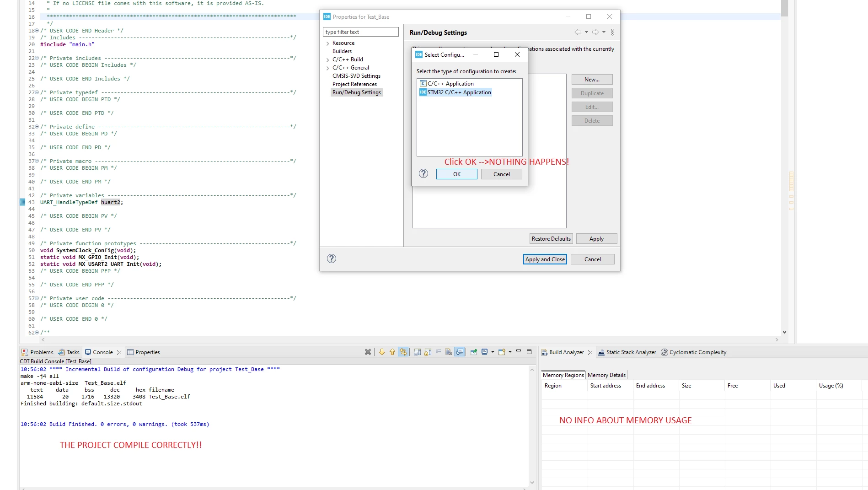Go to next error using yellow down arrow

[382, 352]
